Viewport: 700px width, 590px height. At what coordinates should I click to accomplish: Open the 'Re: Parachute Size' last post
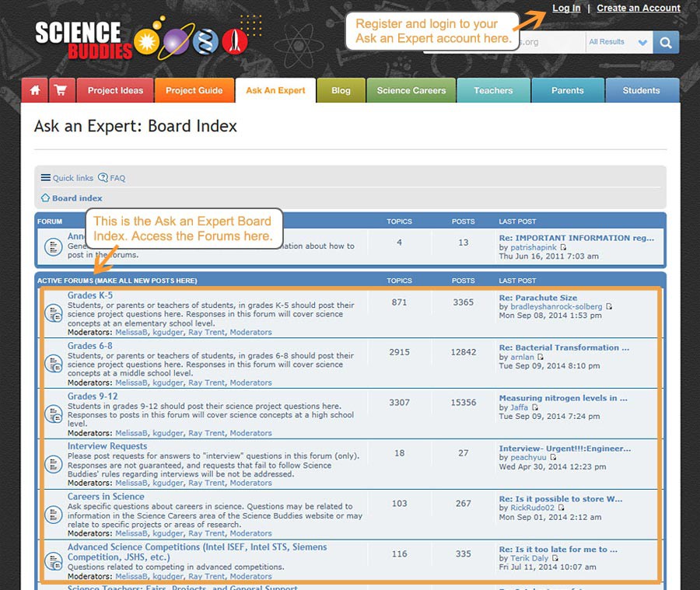538,298
